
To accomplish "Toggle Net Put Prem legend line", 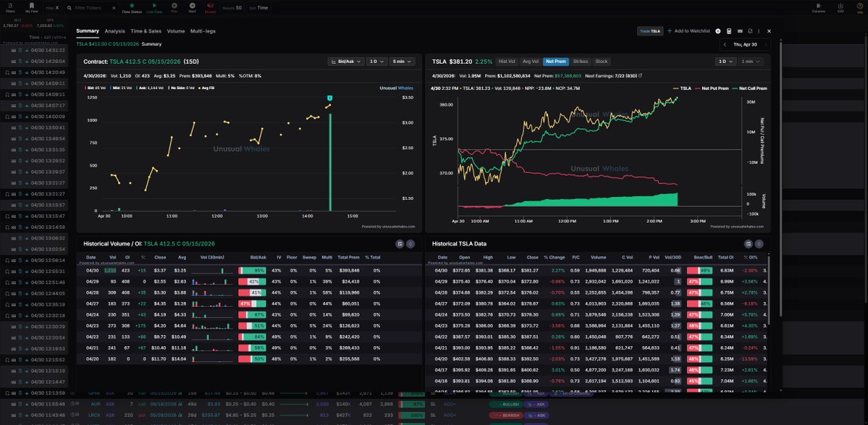I will click(x=711, y=88).
